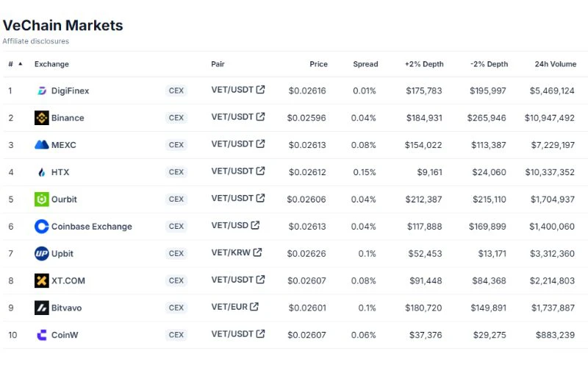588x368 pixels.
Task: Open external link icon for DigiFinex VET/USDT
Action: click(260, 89)
